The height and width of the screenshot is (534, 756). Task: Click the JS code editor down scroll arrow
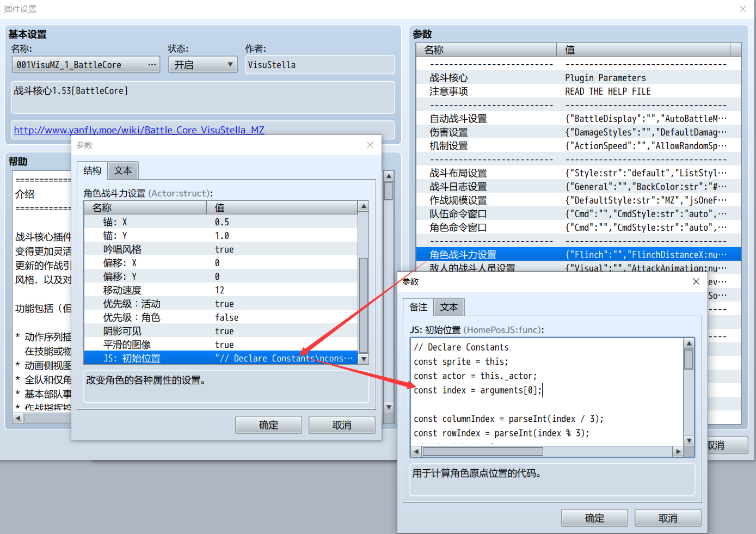689,440
